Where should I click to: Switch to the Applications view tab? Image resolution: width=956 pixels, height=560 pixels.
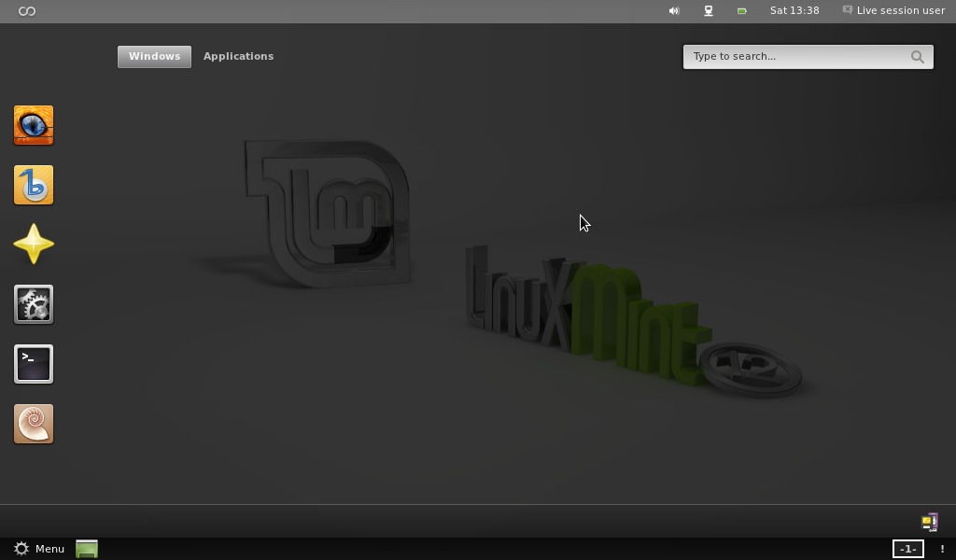coord(238,57)
